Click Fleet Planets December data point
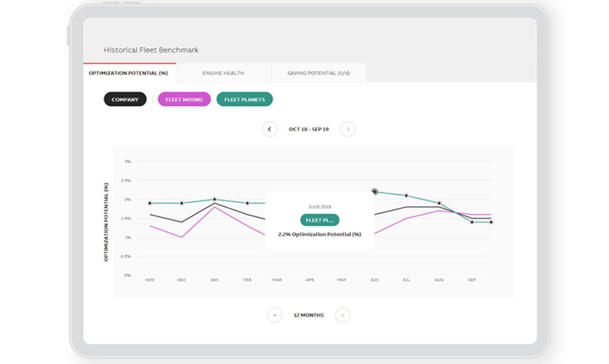 click(182, 203)
